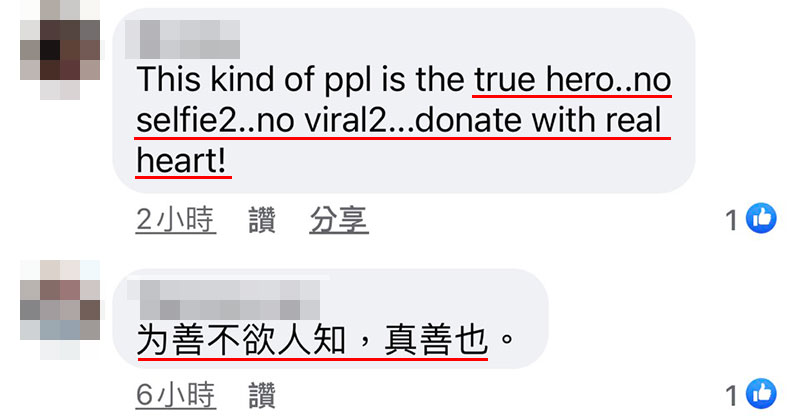The height and width of the screenshot is (418, 800).
Task: Click the underlined text 为善不欲人知
Action: pyautogui.click(x=241, y=340)
